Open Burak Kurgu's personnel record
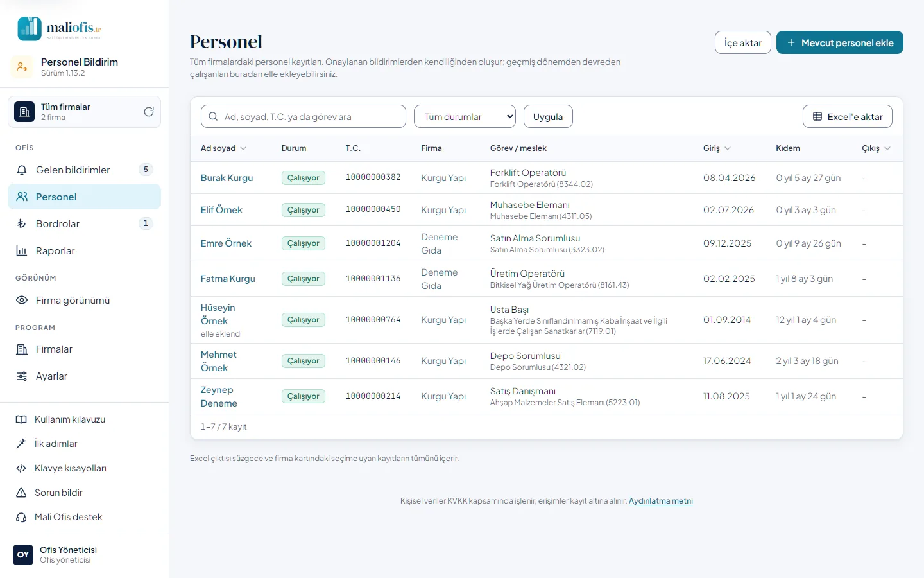The image size is (924, 578). (x=227, y=178)
